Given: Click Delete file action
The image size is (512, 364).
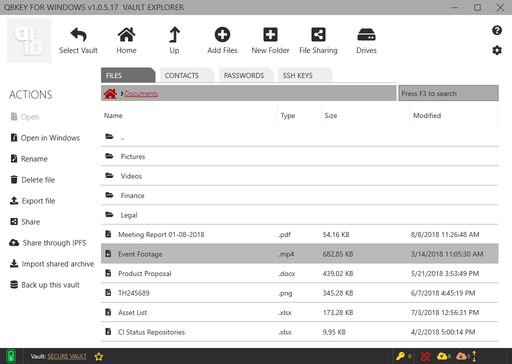Looking at the screenshot, I should (33, 180).
